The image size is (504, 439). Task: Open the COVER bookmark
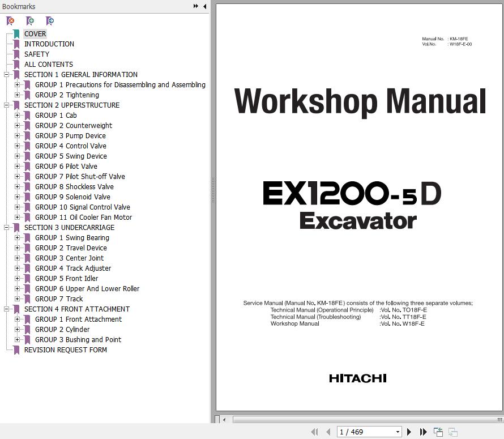(x=35, y=34)
